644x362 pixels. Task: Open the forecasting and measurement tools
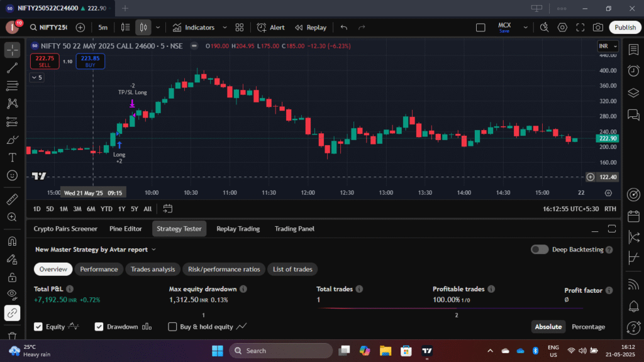tap(13, 121)
